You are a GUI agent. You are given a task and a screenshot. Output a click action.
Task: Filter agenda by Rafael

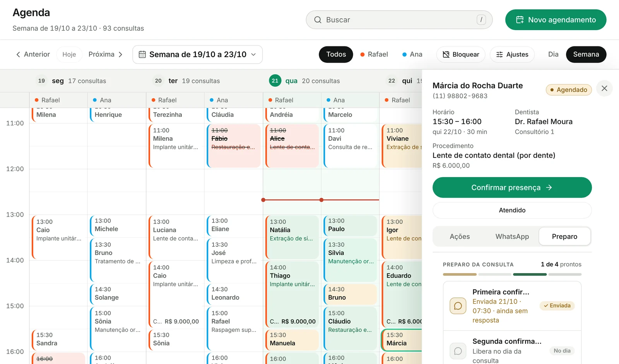pos(374,55)
